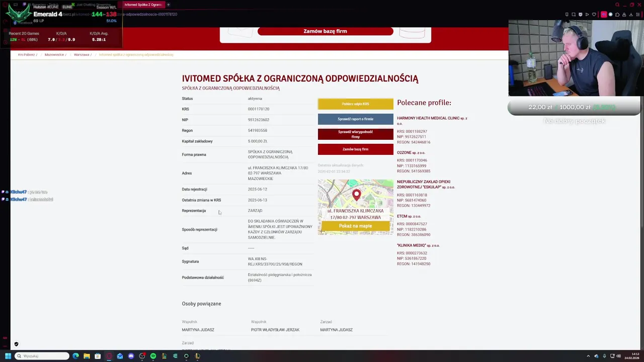Open a new browser tab
Screen dimensions: 644x362
coord(169,5)
